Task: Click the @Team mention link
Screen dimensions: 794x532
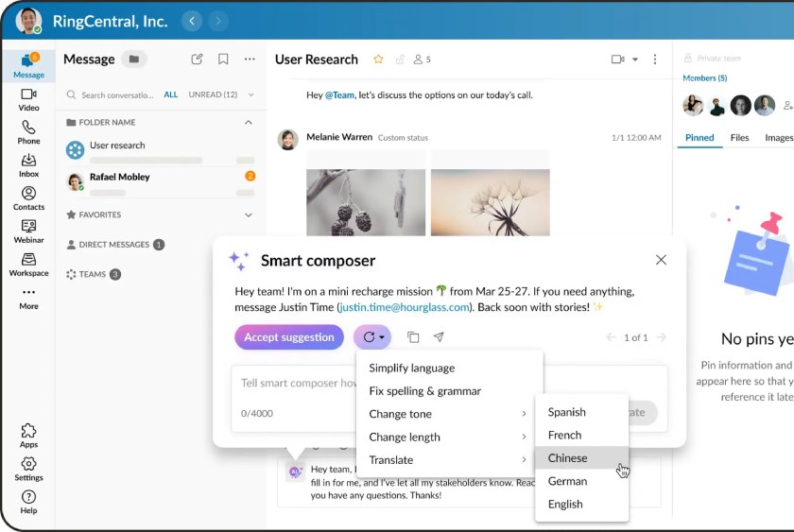Action: tap(339, 95)
